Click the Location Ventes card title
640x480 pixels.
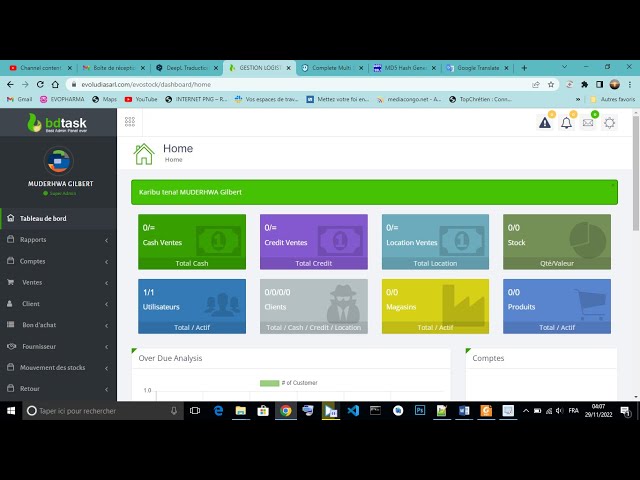click(411, 242)
